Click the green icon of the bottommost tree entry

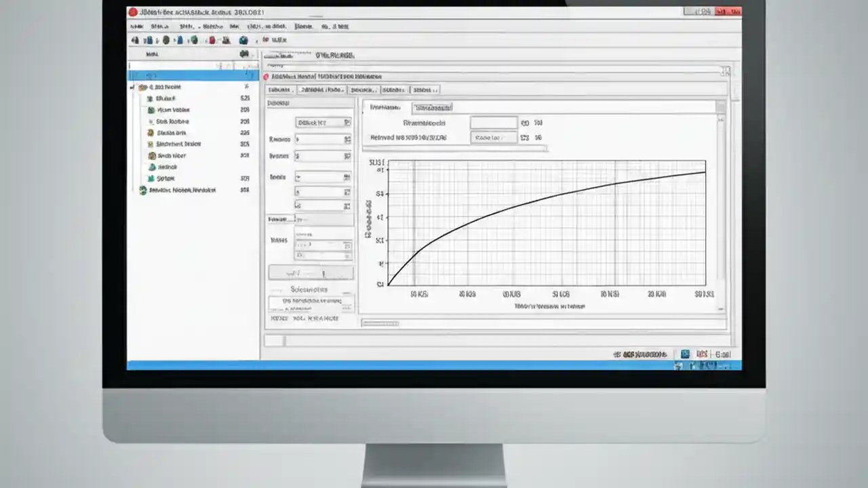coord(142,190)
